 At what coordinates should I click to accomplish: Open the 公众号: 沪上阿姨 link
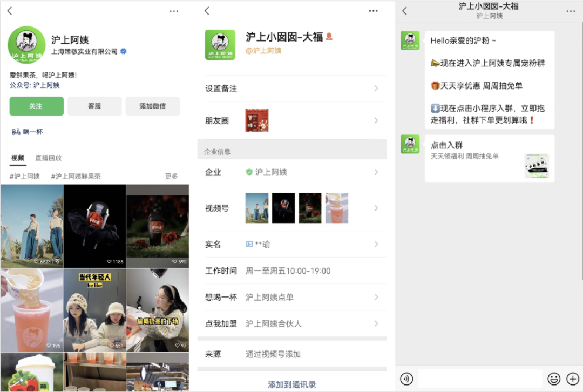pyautogui.click(x=35, y=85)
